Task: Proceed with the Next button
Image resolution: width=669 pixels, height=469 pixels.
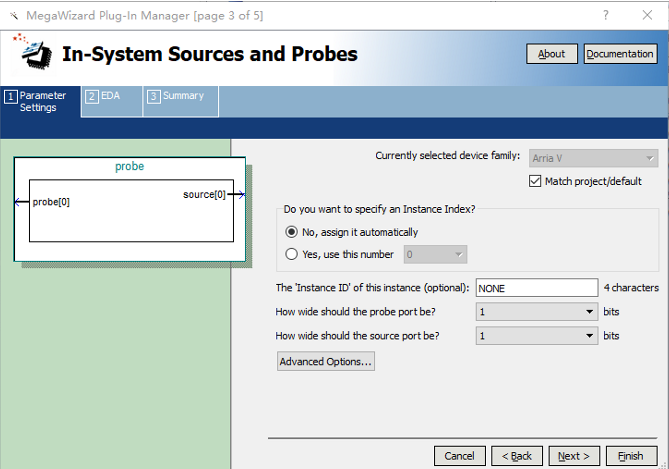Action: [574, 456]
